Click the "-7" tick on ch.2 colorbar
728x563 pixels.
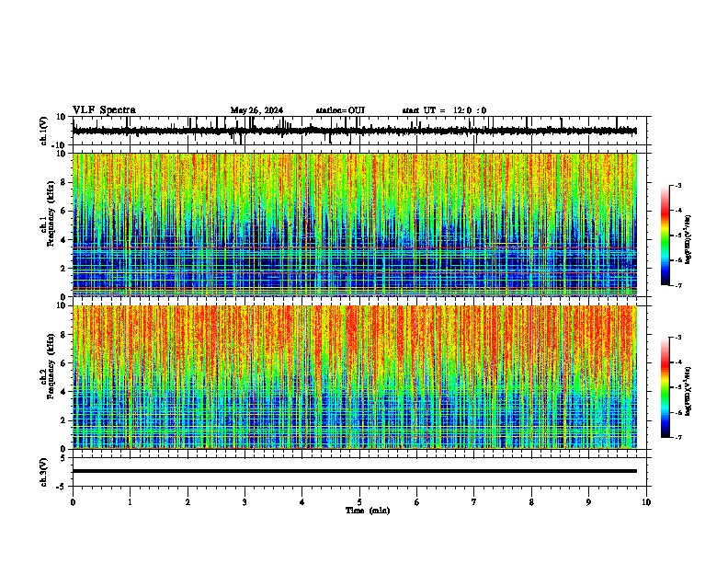point(678,437)
